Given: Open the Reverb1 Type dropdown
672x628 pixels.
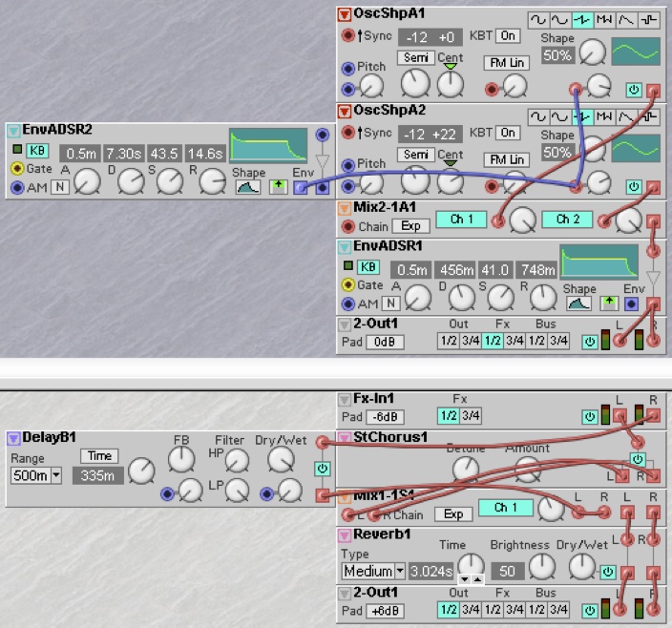Looking at the screenshot, I should [x=373, y=571].
